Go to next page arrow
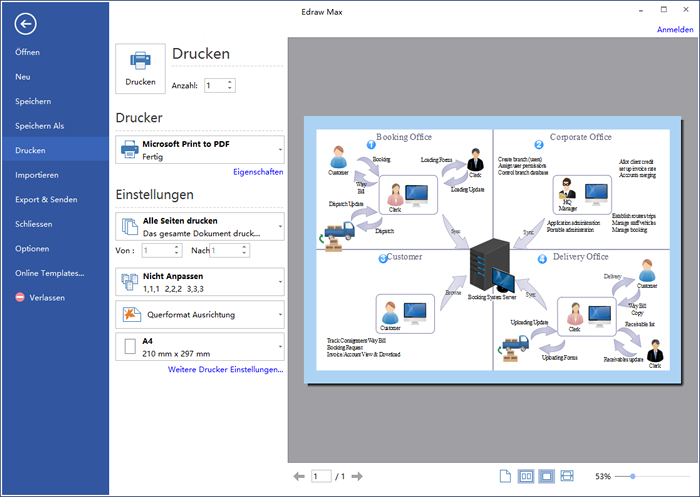The image size is (700, 497). (x=358, y=477)
